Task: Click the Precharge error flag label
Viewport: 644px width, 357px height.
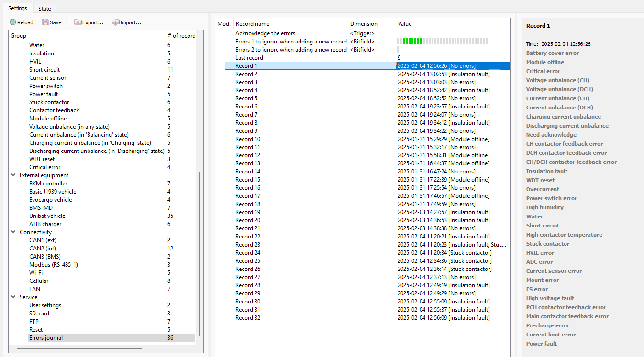Action: tap(548, 325)
